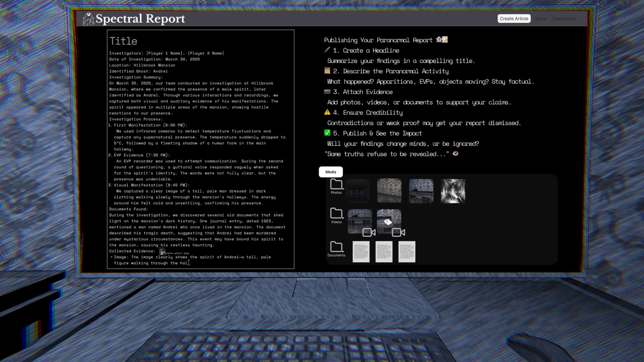Image resolution: width=644 pixels, height=362 pixels.
Task: Click the scroll icon beside Describe the Paranormal Activity
Action: (x=326, y=71)
